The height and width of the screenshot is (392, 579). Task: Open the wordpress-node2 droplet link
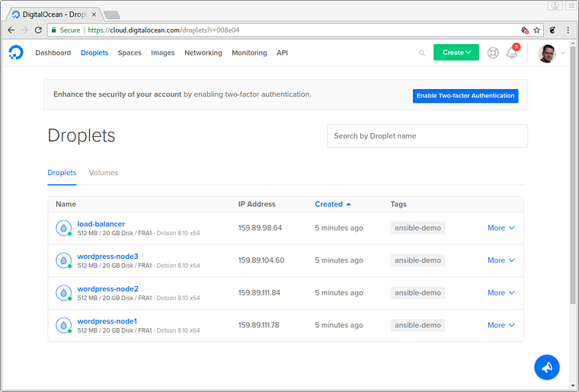click(108, 288)
